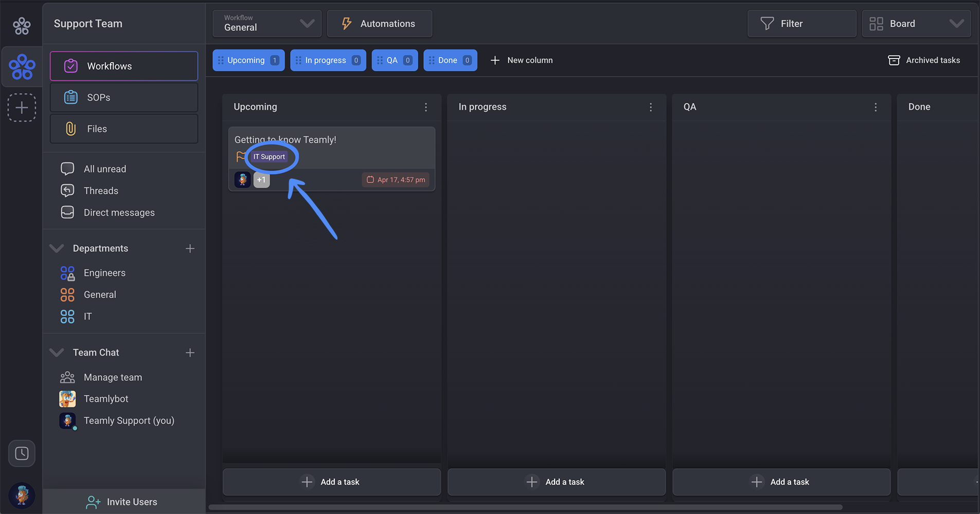This screenshot has height=514, width=980.
Task: Add a new department with plus
Action: (190, 248)
